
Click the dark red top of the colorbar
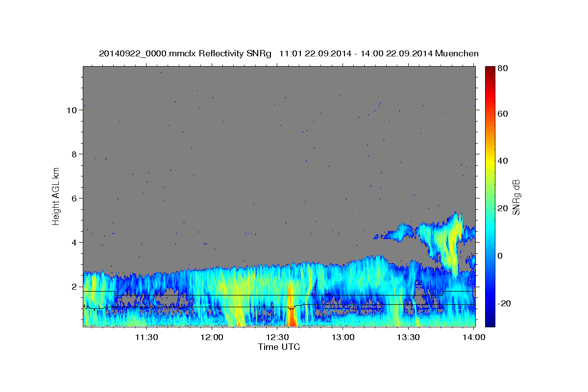pos(490,70)
